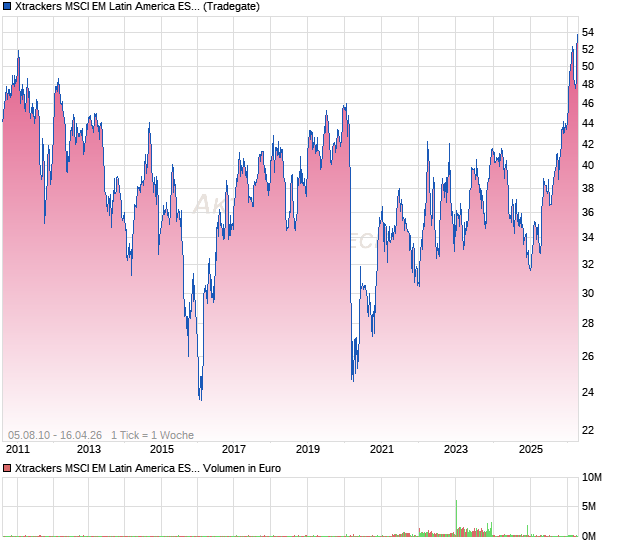Click the 40 price axis value
620x546 pixels.
click(x=588, y=165)
